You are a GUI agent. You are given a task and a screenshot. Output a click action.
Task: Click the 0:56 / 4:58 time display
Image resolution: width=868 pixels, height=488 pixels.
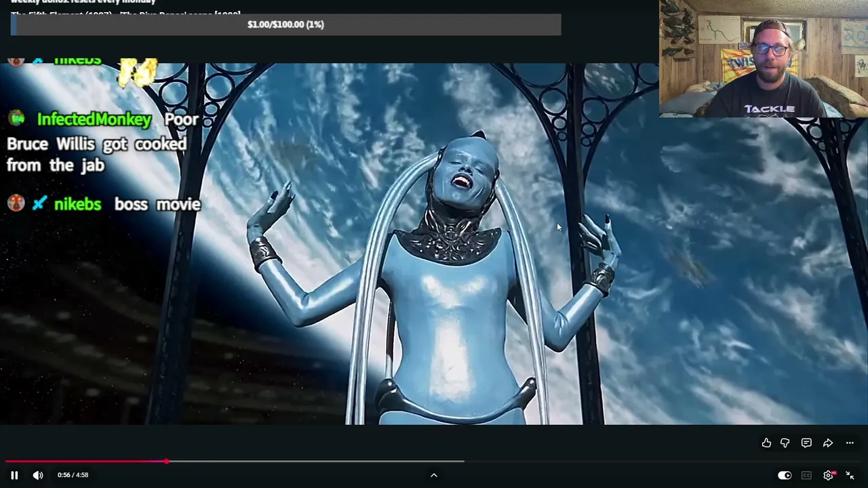click(73, 475)
